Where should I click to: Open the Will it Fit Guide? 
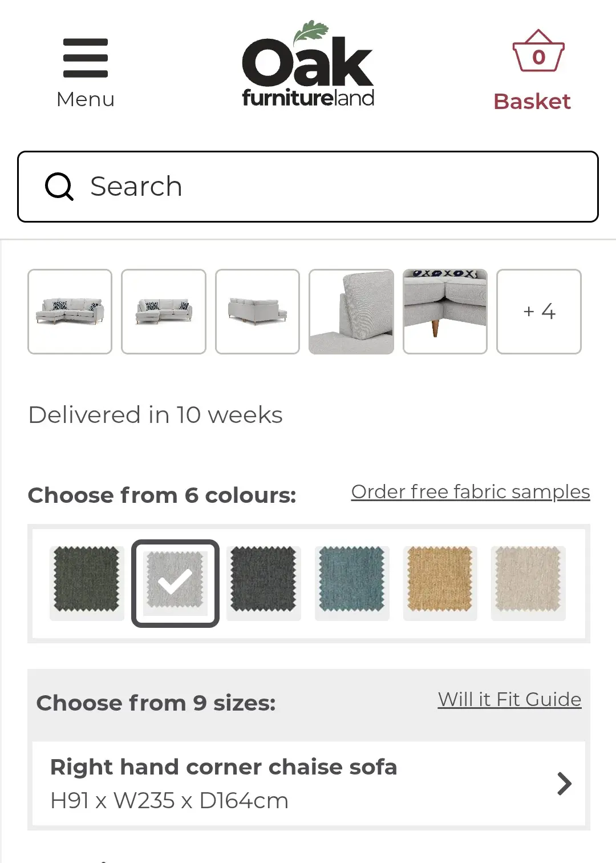click(509, 699)
